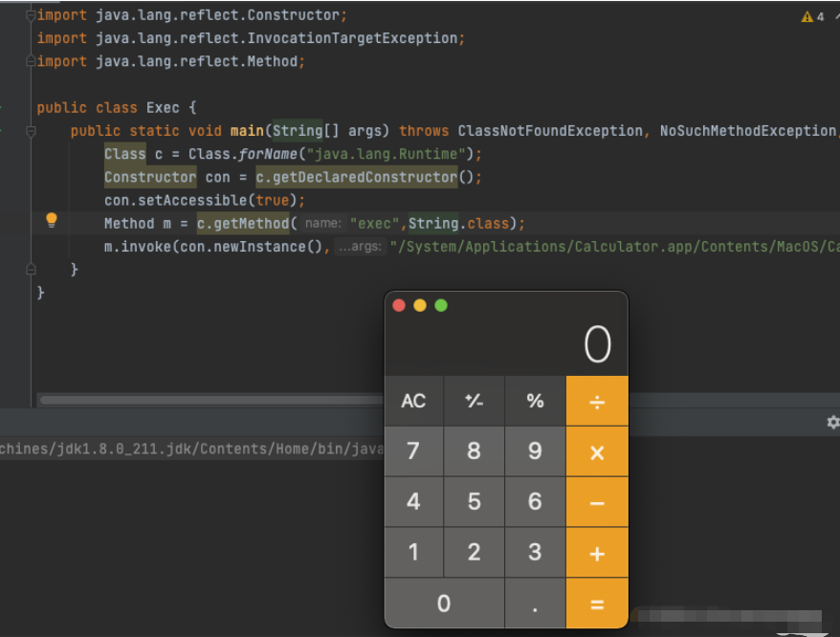Click the main method name

tap(247, 131)
